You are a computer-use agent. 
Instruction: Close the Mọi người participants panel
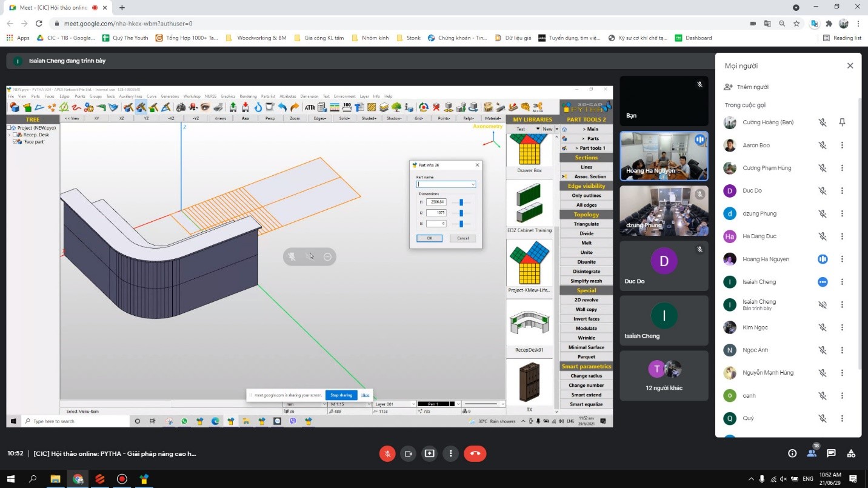pyautogui.click(x=850, y=66)
